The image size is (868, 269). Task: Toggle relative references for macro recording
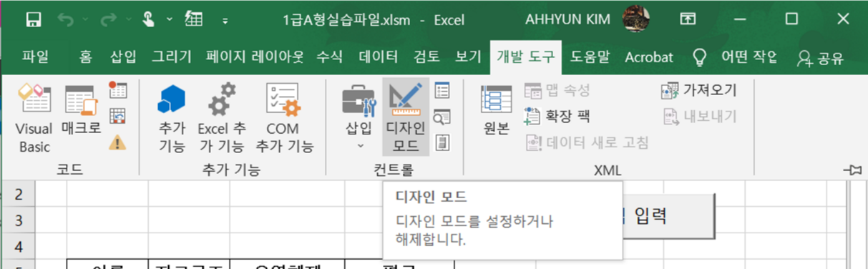[x=117, y=116]
